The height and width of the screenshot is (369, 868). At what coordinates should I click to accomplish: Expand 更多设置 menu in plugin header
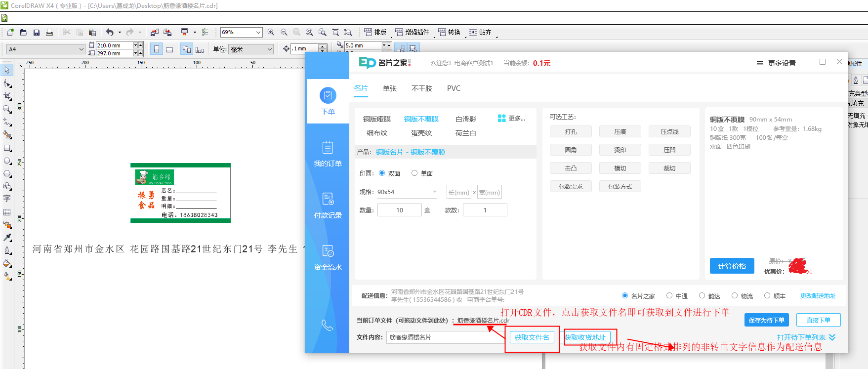[776, 63]
